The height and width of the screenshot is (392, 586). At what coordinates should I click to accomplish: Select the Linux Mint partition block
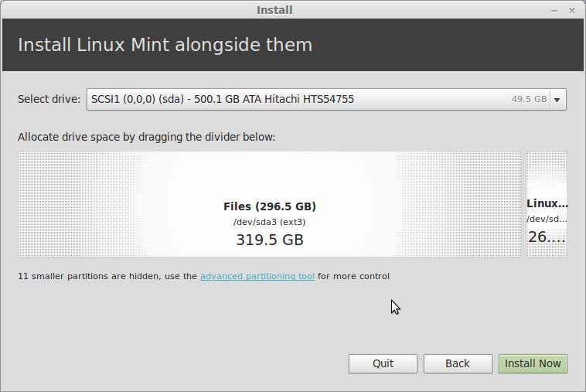[547, 204]
